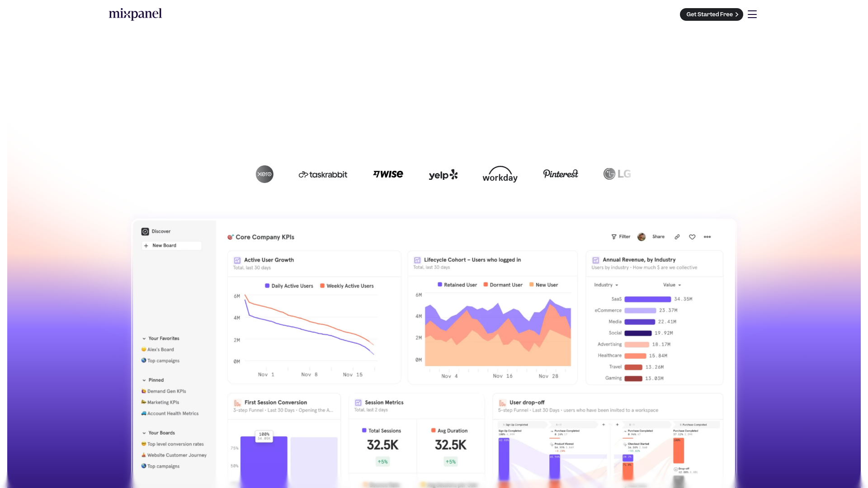The image size is (868, 488).
Task: Favorite the board with the heart icon
Action: coord(692,236)
